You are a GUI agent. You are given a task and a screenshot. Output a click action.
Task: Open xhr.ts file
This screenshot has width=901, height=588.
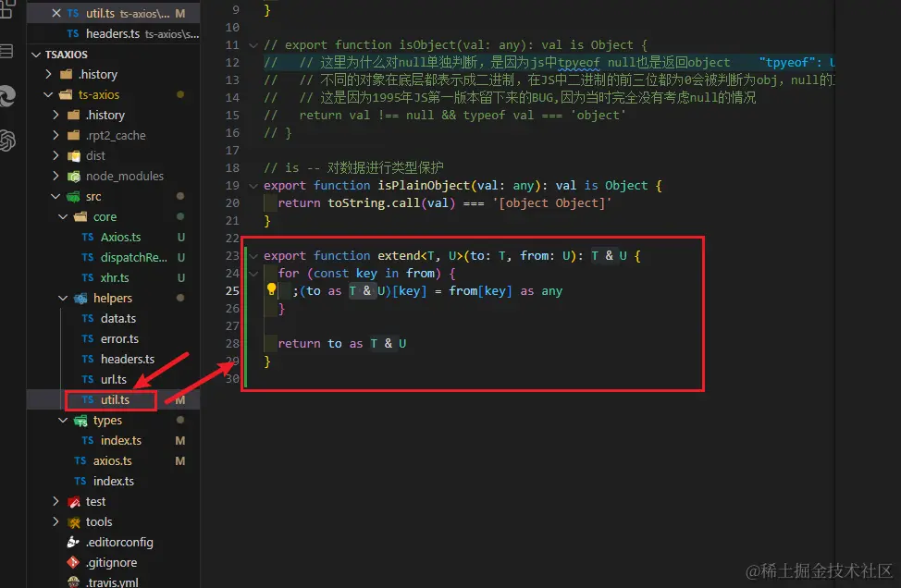point(115,278)
